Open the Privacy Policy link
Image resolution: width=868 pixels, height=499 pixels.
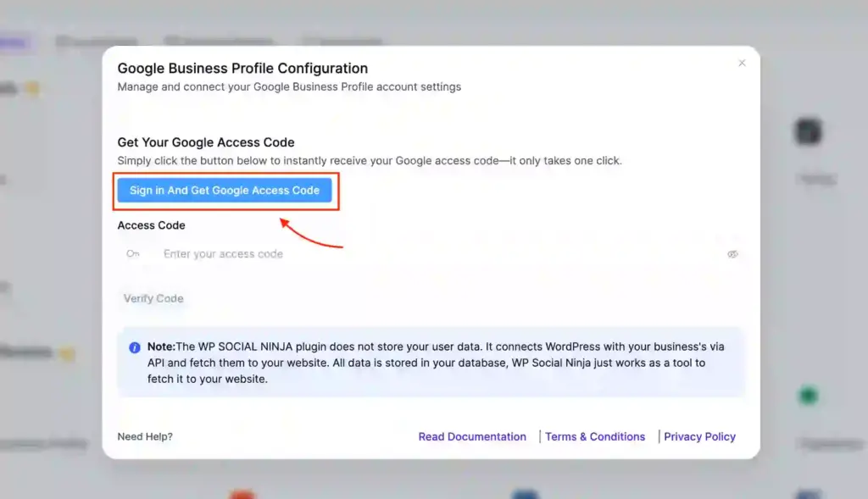[699, 436]
